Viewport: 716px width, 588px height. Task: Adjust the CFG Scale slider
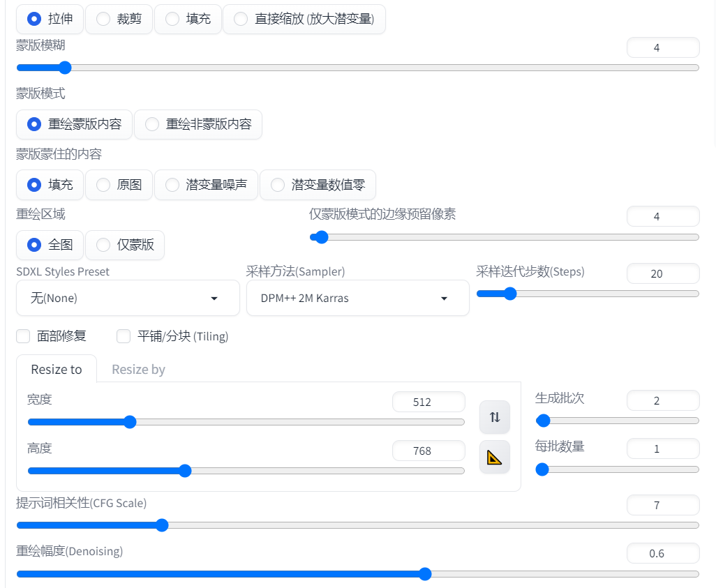[358, 525]
